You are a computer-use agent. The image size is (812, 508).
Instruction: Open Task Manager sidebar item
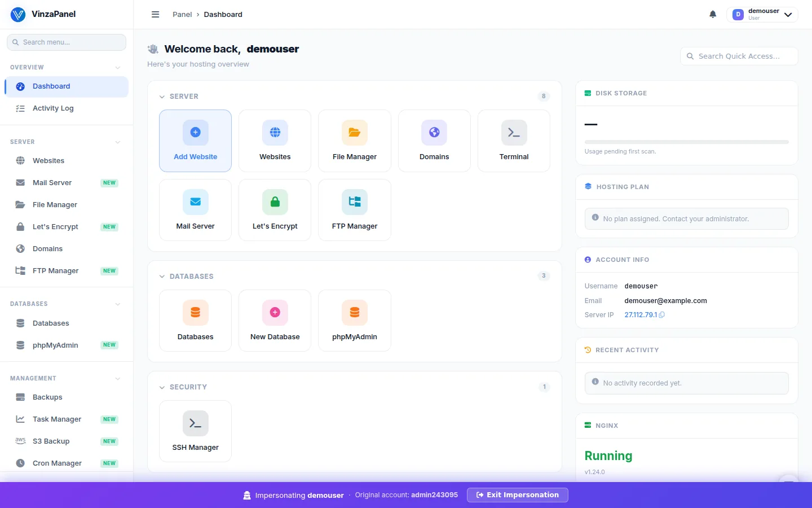(67, 419)
